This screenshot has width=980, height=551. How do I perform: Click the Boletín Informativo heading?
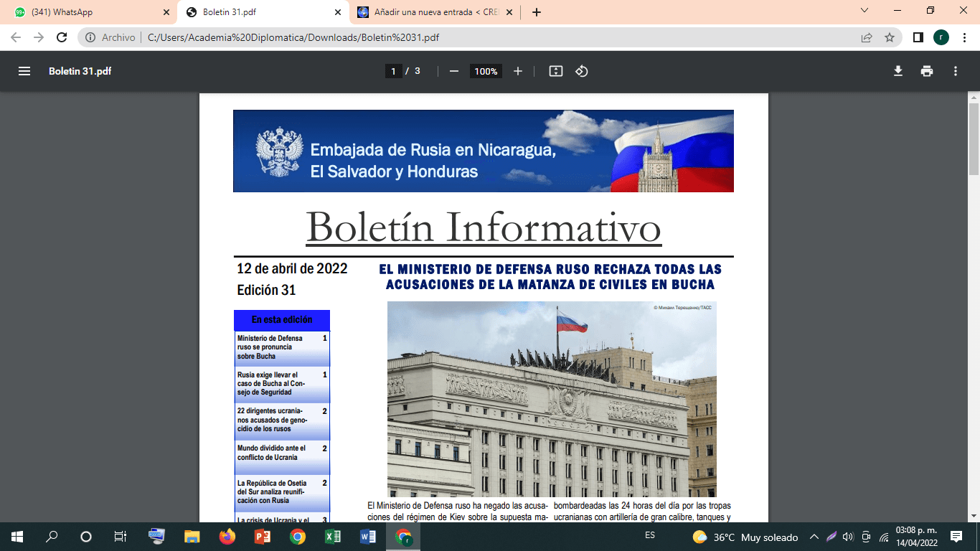point(484,227)
